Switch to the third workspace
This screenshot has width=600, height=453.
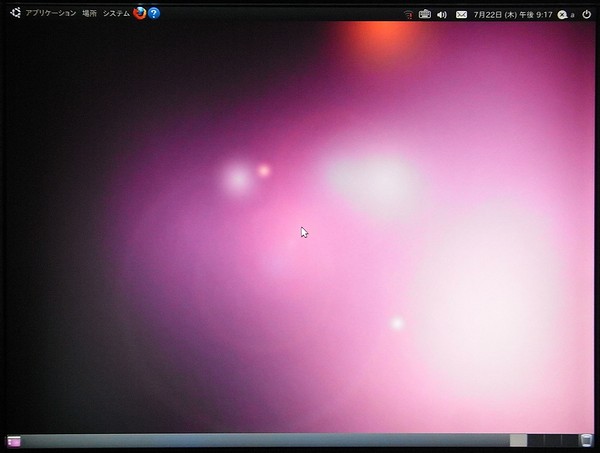pos(553,440)
